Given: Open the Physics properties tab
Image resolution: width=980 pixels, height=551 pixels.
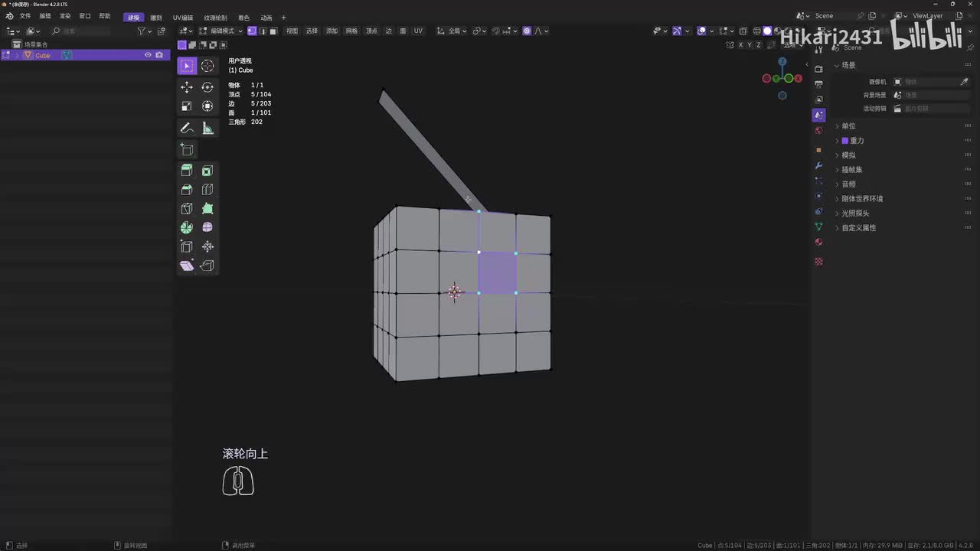Looking at the screenshot, I should [818, 196].
